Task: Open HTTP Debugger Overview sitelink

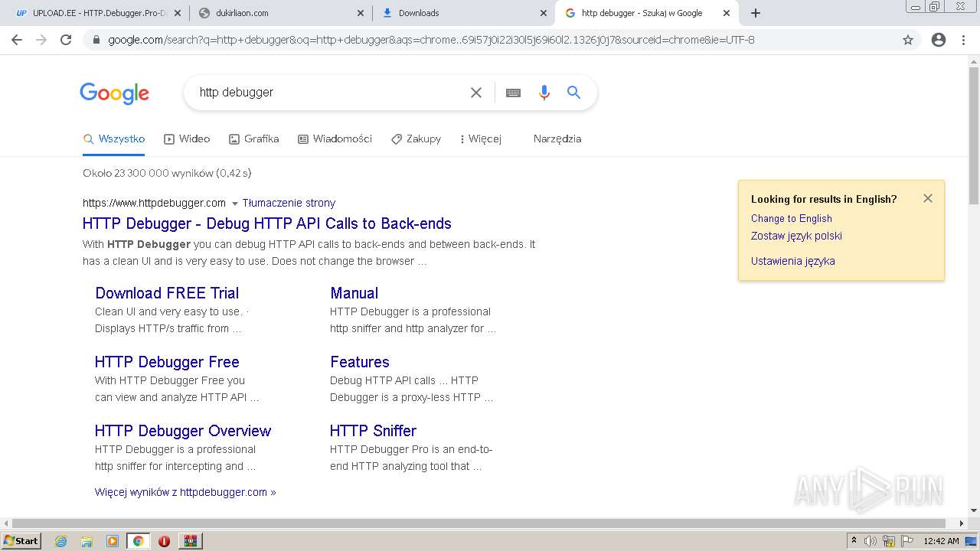Action: (x=183, y=431)
